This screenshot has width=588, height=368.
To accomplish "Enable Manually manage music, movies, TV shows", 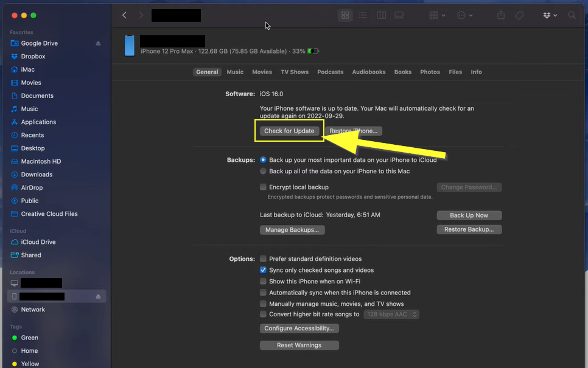I will click(x=263, y=304).
